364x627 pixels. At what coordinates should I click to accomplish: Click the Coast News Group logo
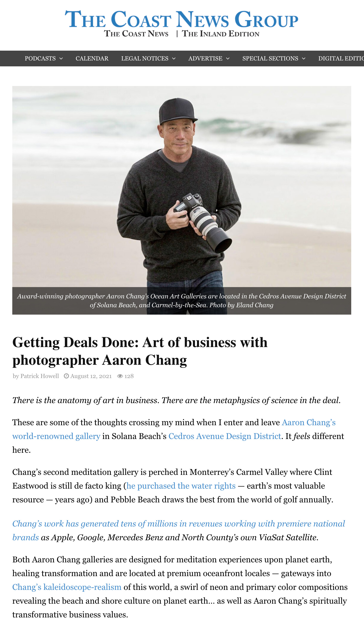point(182,23)
